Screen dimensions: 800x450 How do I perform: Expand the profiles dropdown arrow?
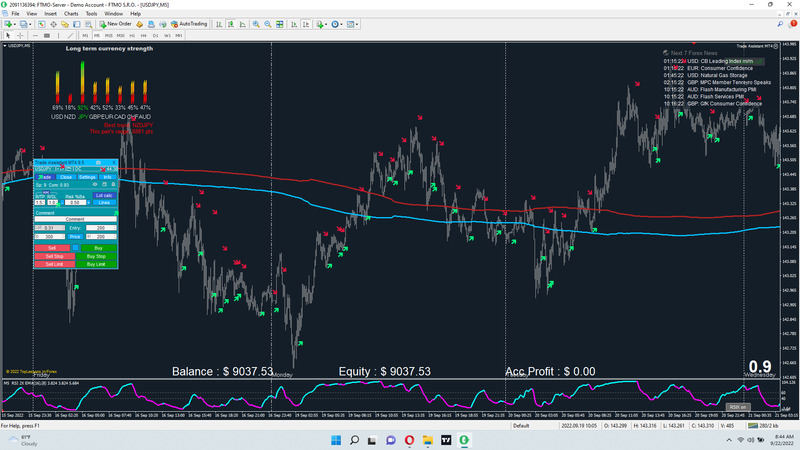[x=30, y=24]
